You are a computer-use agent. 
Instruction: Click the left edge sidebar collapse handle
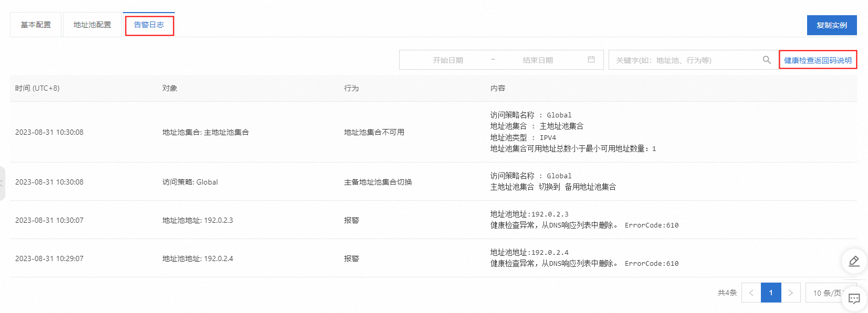(x=2, y=183)
